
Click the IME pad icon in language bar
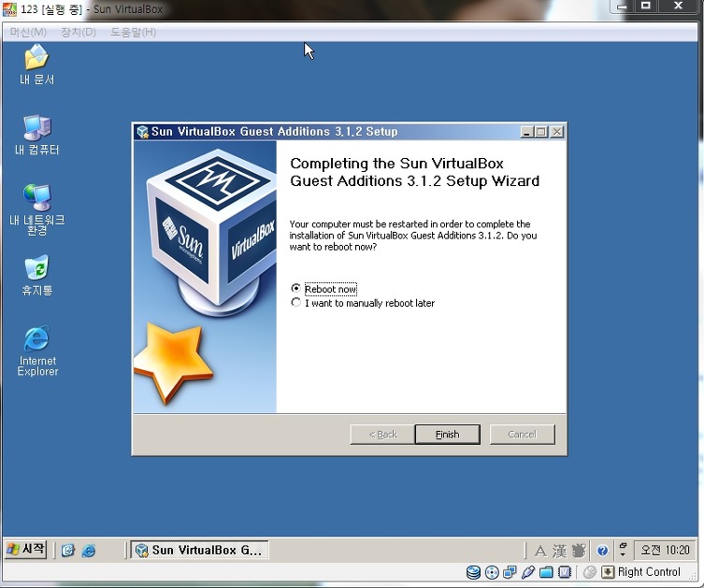click(x=579, y=551)
